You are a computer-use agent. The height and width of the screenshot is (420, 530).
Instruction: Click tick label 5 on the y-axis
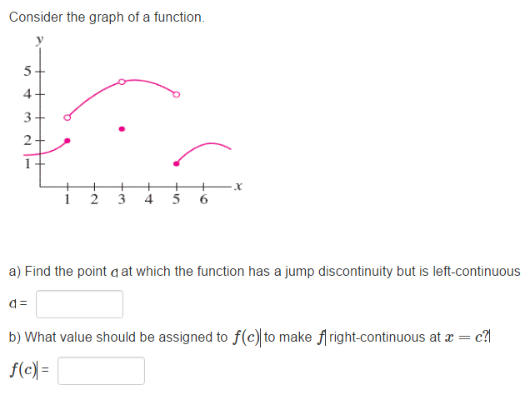click(x=27, y=70)
